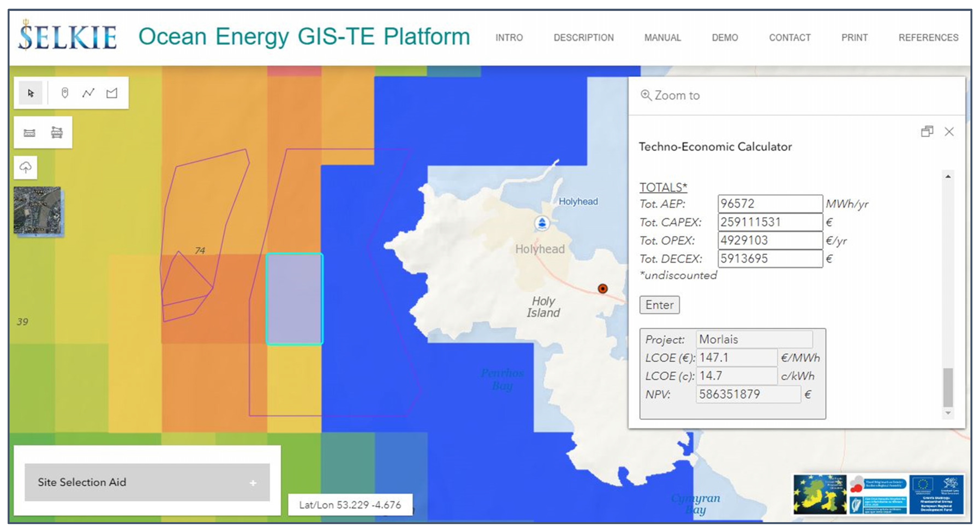Select the polygon draw tool
The image size is (980, 532).
pyautogui.click(x=112, y=93)
